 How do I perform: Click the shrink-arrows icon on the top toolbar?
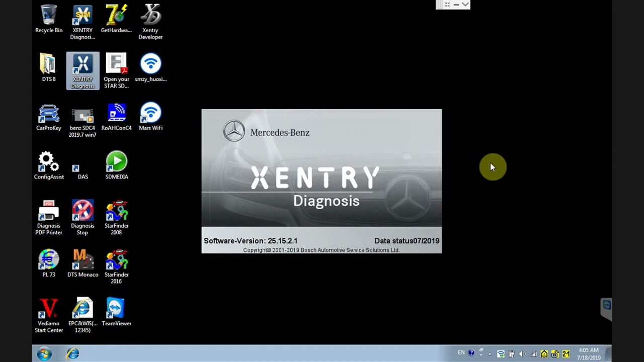pos(447,5)
